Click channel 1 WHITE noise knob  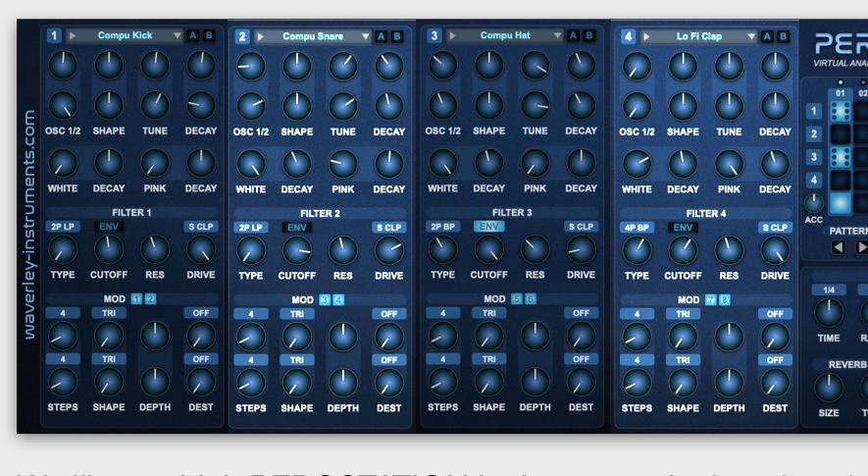point(63,164)
